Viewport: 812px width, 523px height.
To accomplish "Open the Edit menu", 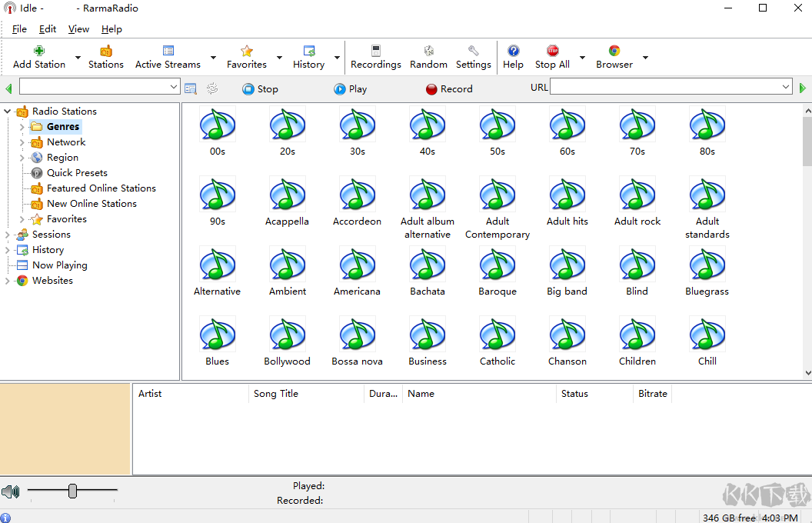I will click(48, 29).
